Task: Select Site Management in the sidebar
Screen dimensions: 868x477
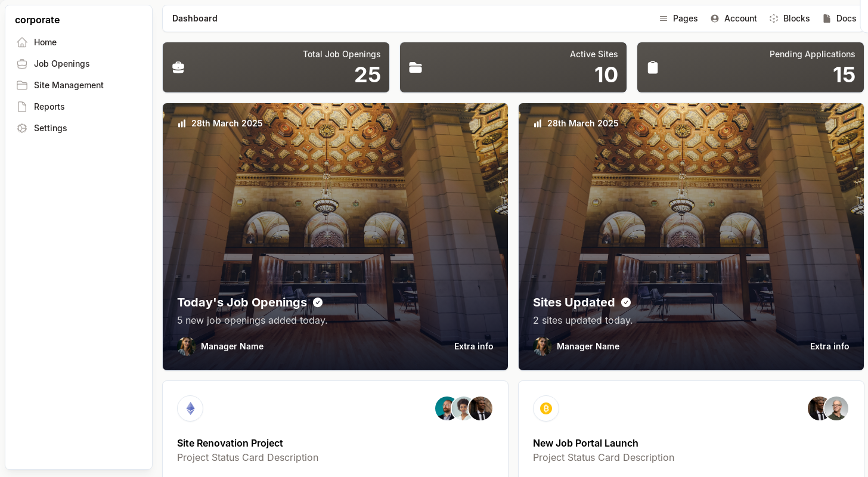Action: [69, 85]
